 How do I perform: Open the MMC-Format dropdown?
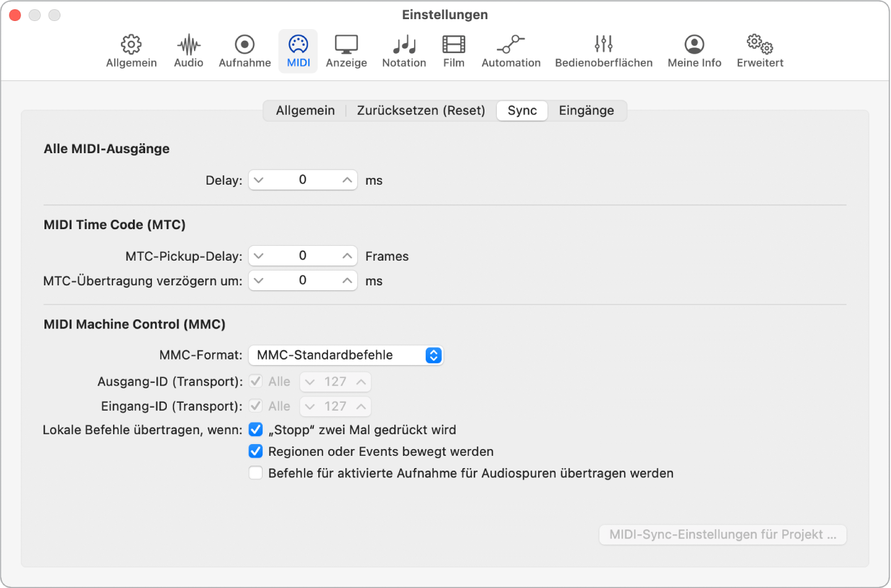pyautogui.click(x=345, y=355)
